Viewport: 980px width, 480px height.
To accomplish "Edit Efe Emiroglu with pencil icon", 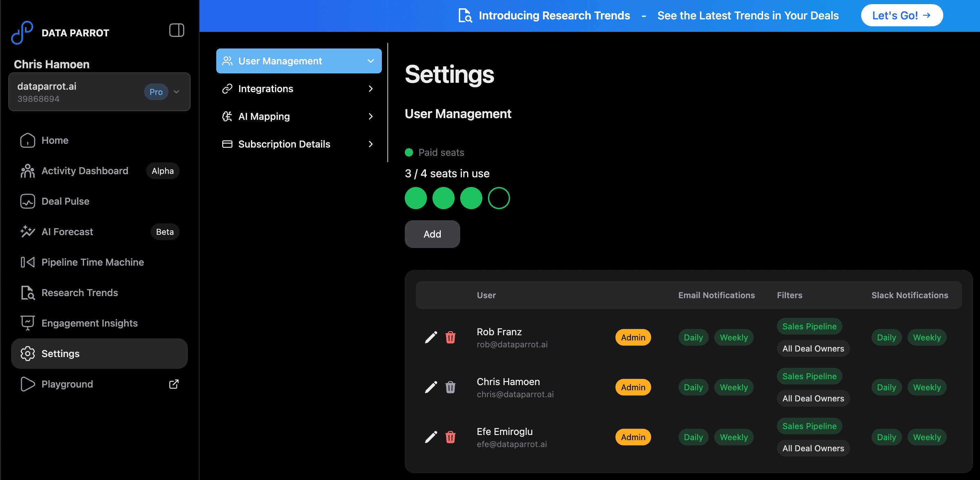I will click(431, 437).
